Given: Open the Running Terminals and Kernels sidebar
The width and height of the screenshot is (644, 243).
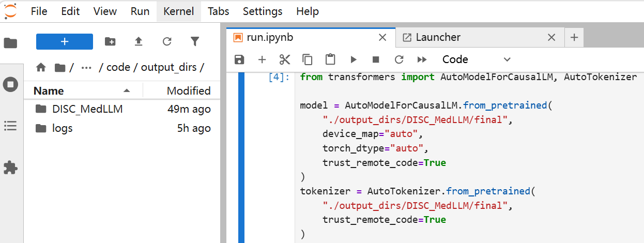Looking at the screenshot, I should pyautogui.click(x=10, y=84).
